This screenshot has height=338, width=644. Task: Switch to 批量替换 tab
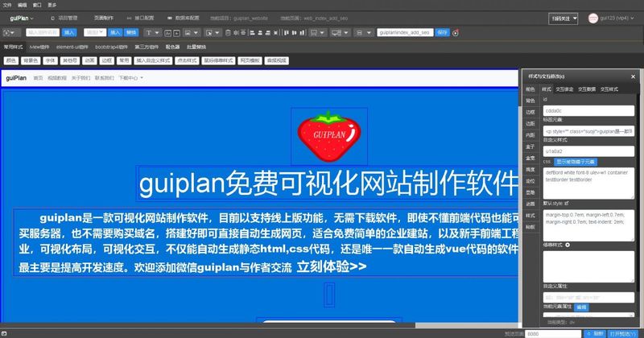click(x=196, y=47)
